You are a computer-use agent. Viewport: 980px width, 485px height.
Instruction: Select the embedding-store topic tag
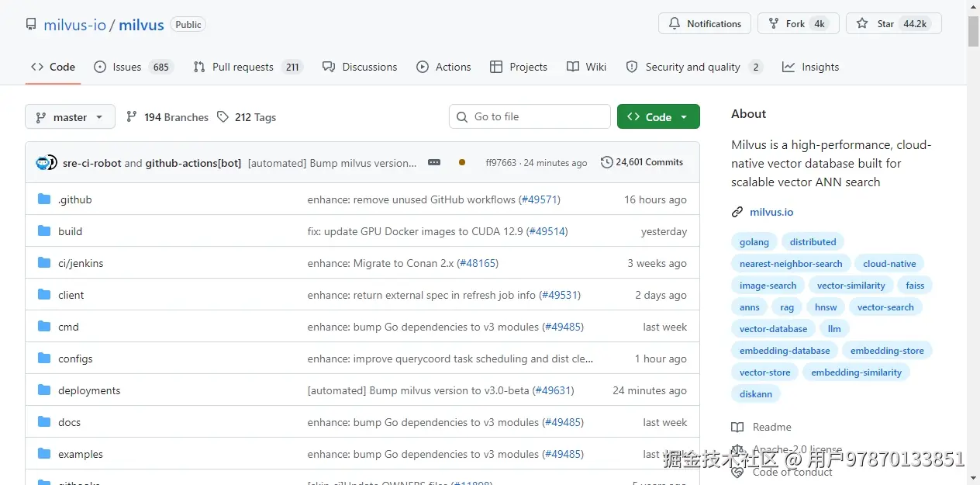(887, 351)
